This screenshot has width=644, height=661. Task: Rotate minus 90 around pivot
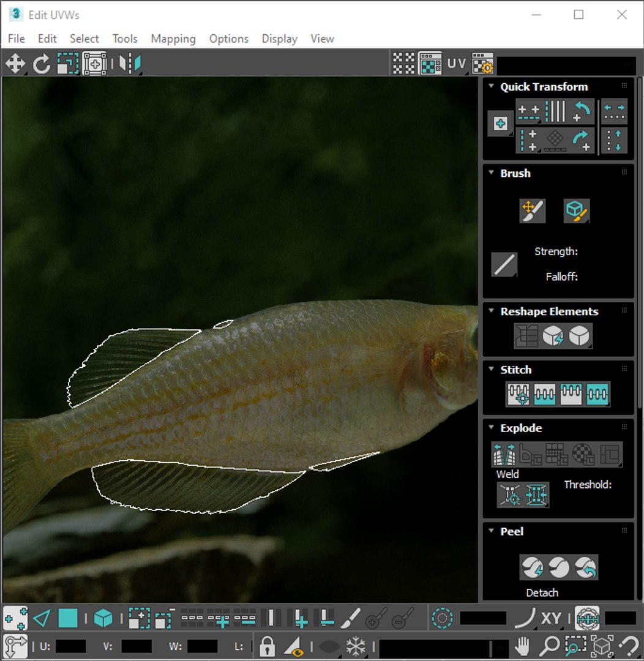pos(582,112)
